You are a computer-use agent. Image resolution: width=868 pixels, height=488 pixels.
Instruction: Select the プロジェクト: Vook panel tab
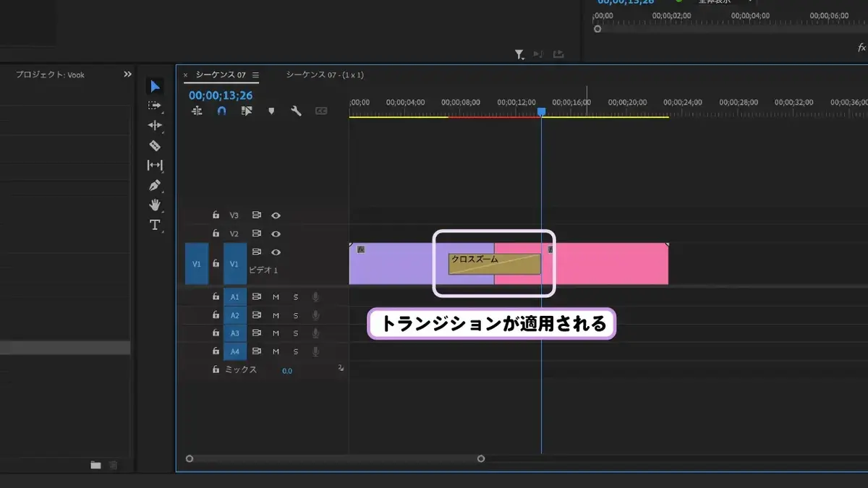click(50, 74)
